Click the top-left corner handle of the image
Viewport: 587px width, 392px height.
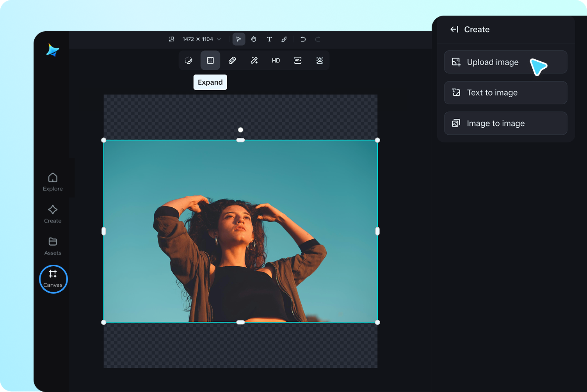click(x=103, y=140)
